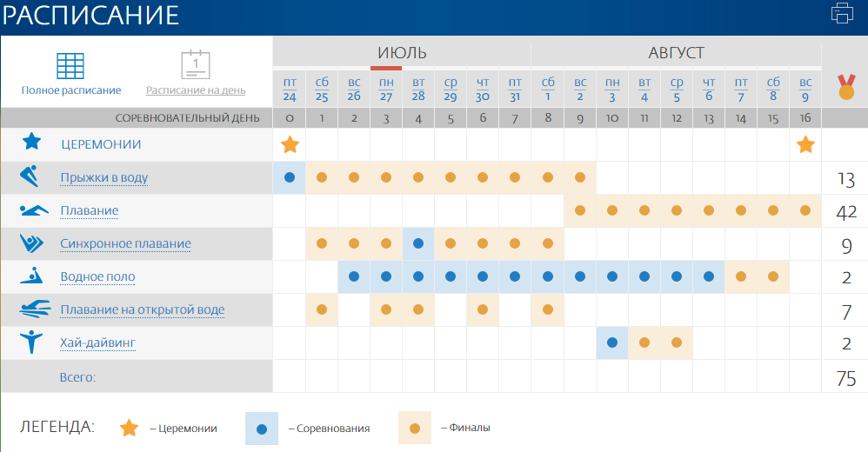The width and height of the screenshot is (868, 452).
Task: Click open water final dot on July 30
Action: coord(483,309)
